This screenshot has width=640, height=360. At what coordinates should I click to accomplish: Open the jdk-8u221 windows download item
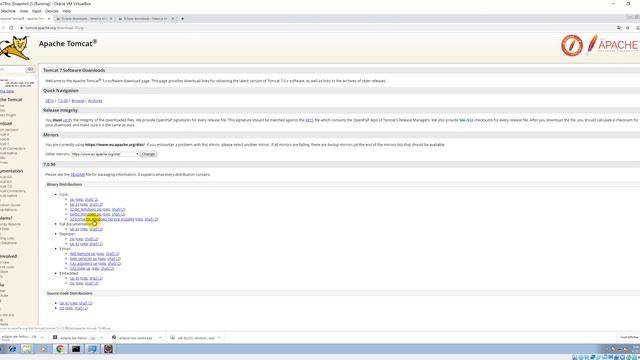[x=193, y=338]
